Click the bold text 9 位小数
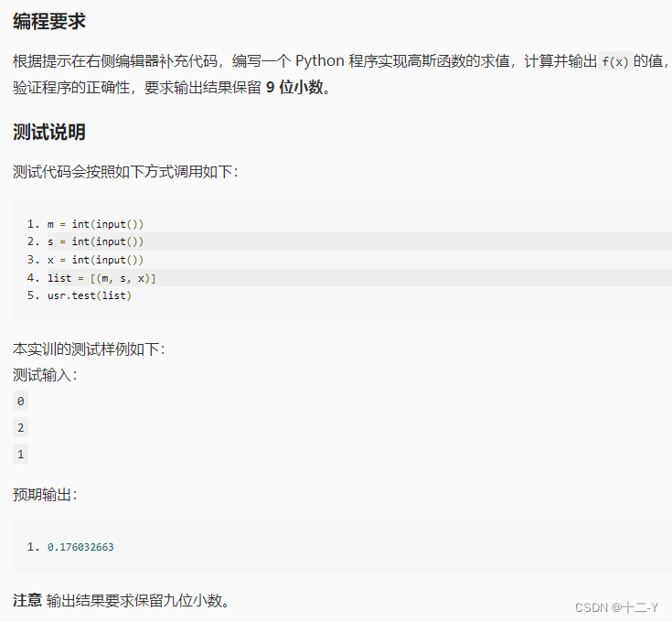Image resolution: width=672 pixels, height=622 pixels. click(x=294, y=88)
